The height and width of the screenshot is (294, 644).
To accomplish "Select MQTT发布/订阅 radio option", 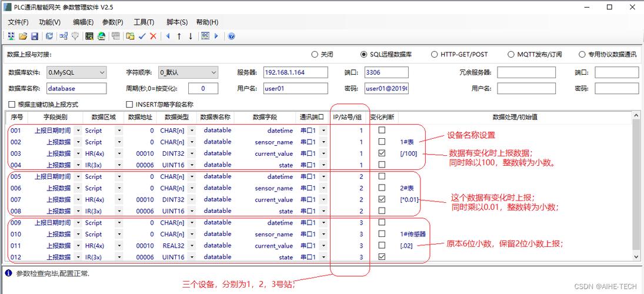I will coord(510,54).
